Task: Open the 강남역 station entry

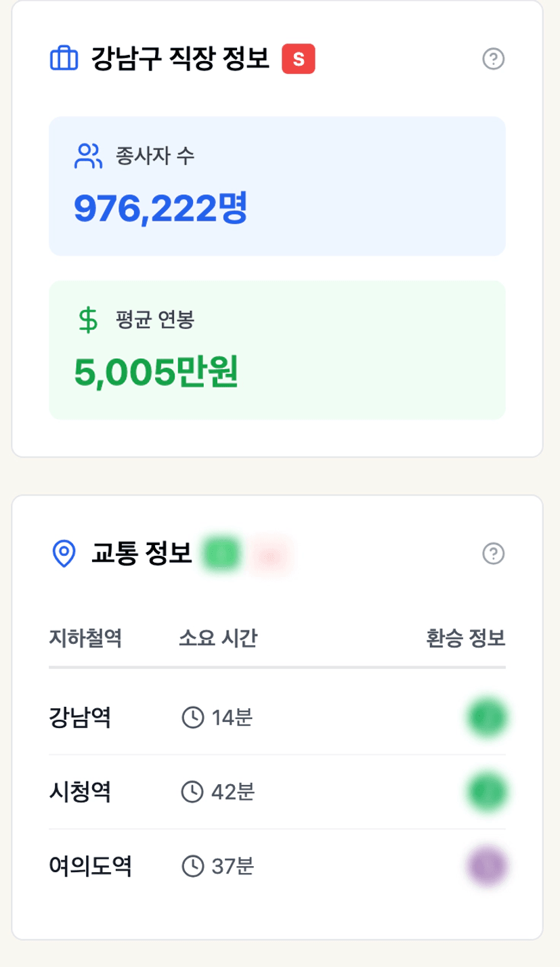Action: click(x=80, y=717)
